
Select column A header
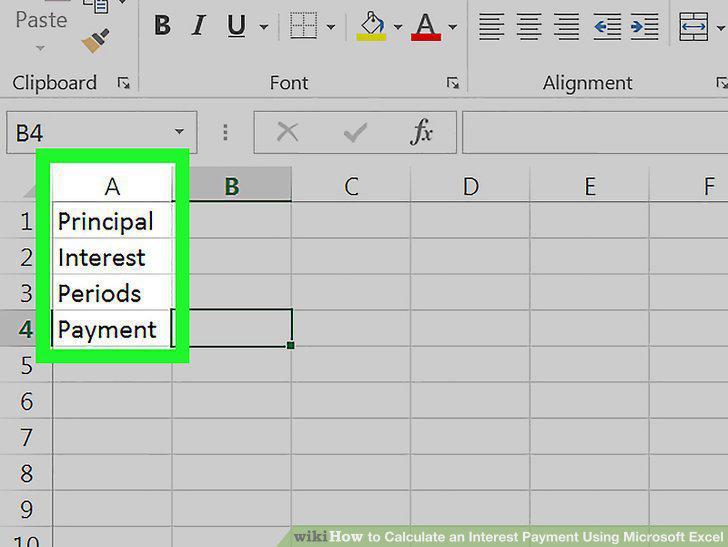point(112,186)
